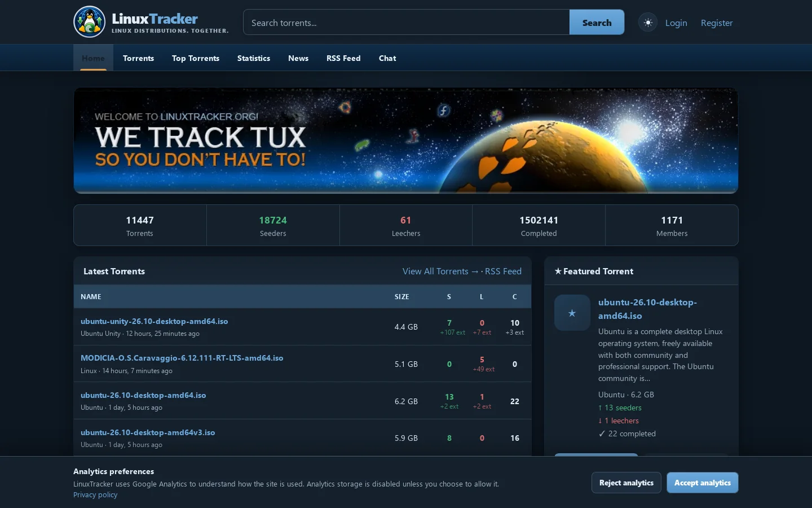The height and width of the screenshot is (508, 812).
Task: Open the Torrents menu item
Action: [138, 58]
